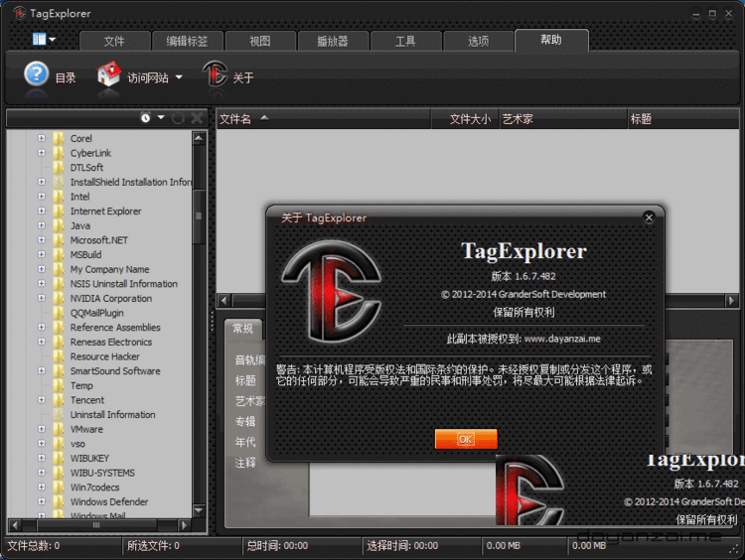Open the 编辑标签 tab

(187, 41)
